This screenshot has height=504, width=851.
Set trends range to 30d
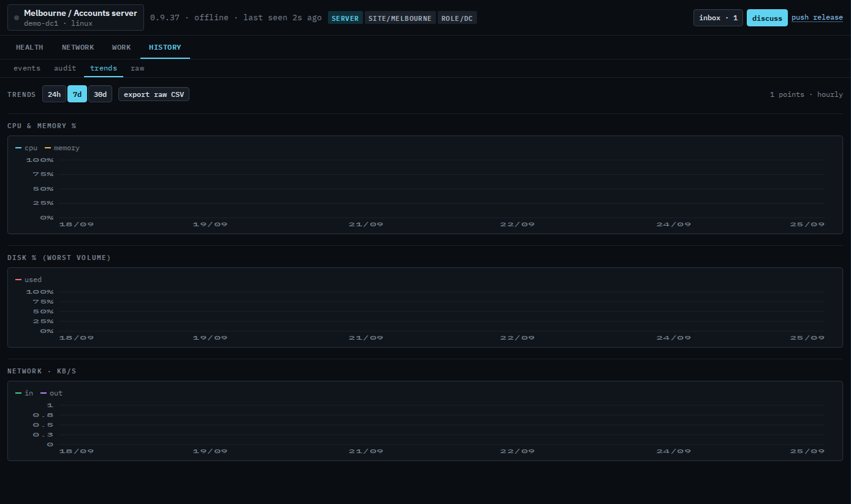(x=100, y=94)
